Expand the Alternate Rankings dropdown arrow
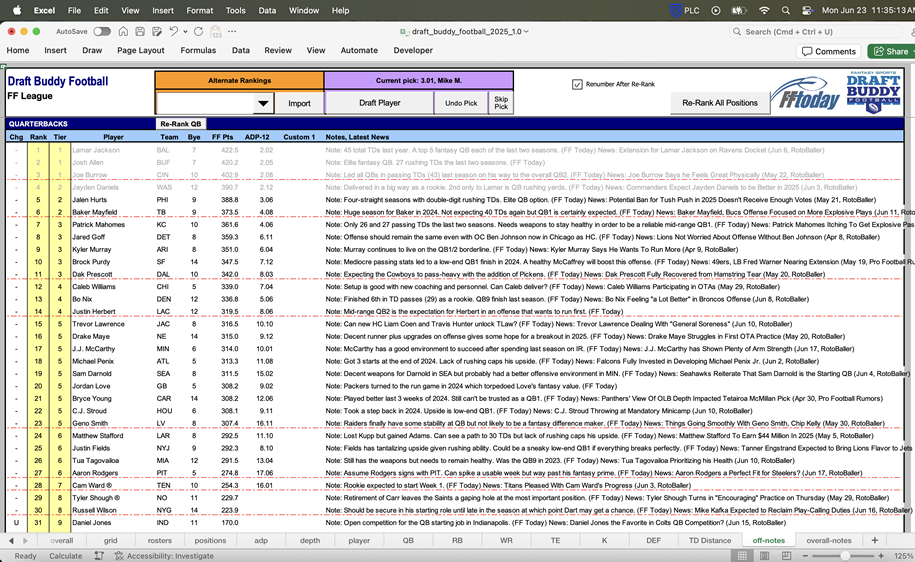915x562 pixels. [x=263, y=103]
